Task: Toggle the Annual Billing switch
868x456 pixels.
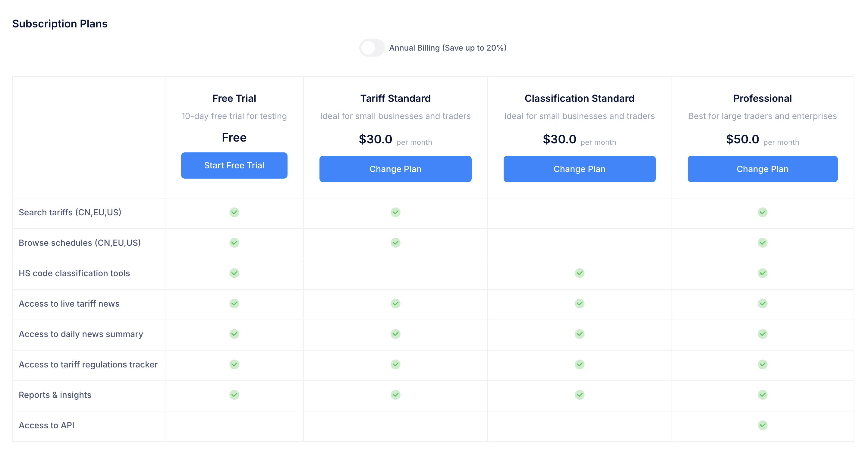Action: 371,48
